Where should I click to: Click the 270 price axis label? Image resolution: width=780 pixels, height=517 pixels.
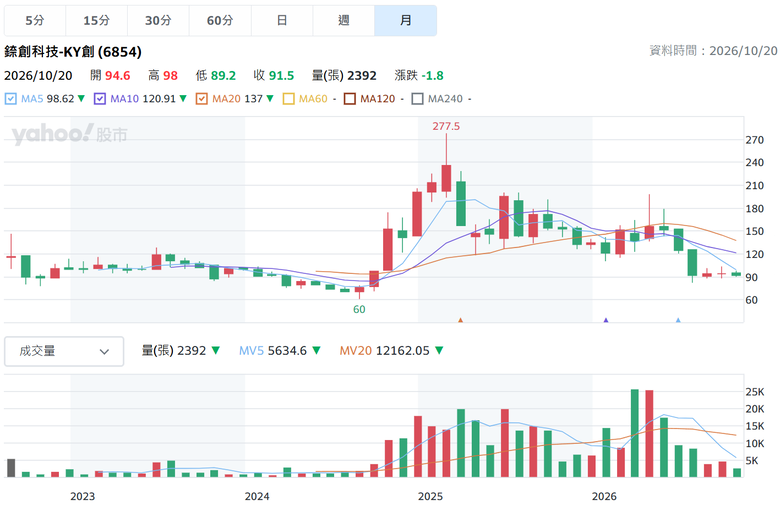point(755,140)
